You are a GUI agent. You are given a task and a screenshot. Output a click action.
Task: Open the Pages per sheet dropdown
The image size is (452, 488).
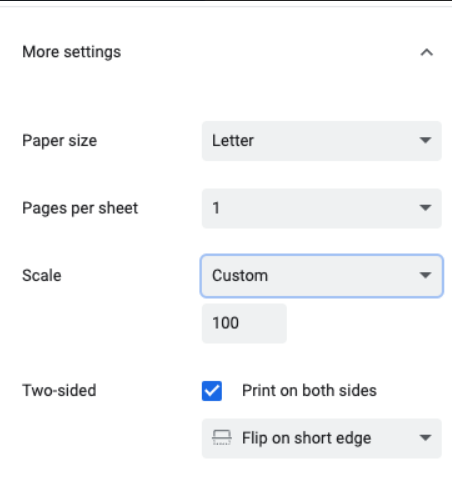(322, 208)
